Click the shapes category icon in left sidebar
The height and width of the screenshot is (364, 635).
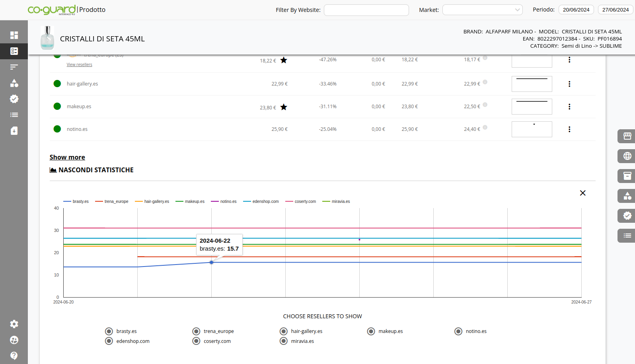[14, 83]
